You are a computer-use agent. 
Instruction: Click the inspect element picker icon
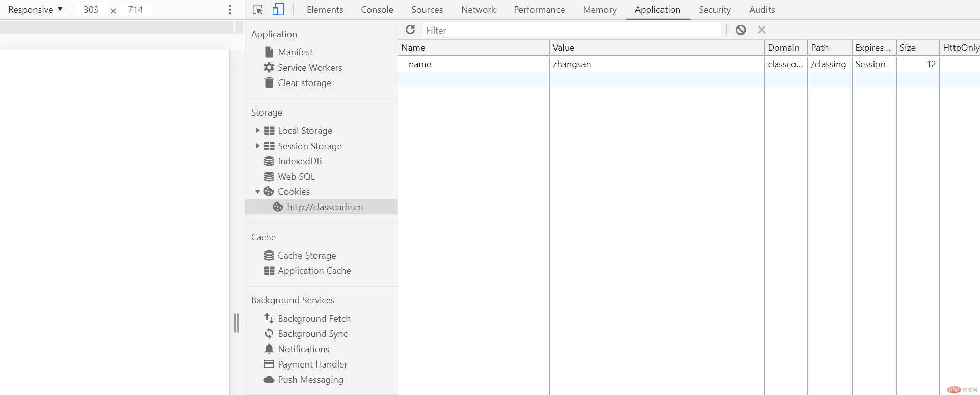coord(258,10)
